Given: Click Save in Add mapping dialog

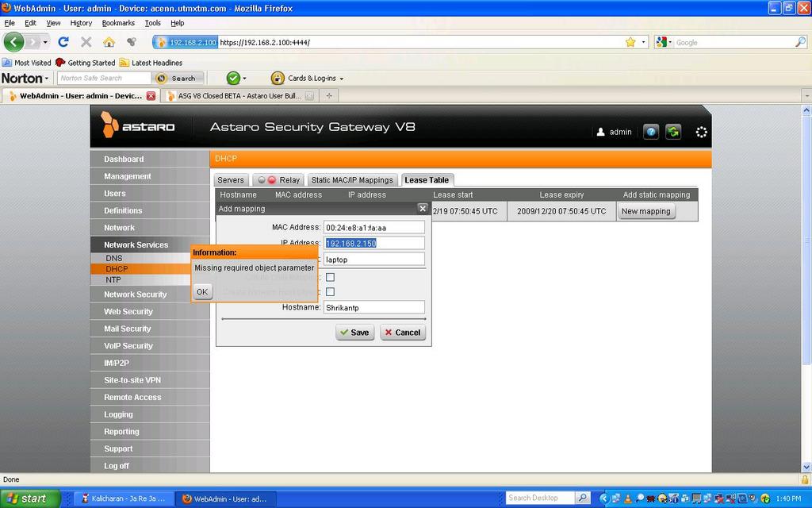Looking at the screenshot, I should (x=354, y=333).
